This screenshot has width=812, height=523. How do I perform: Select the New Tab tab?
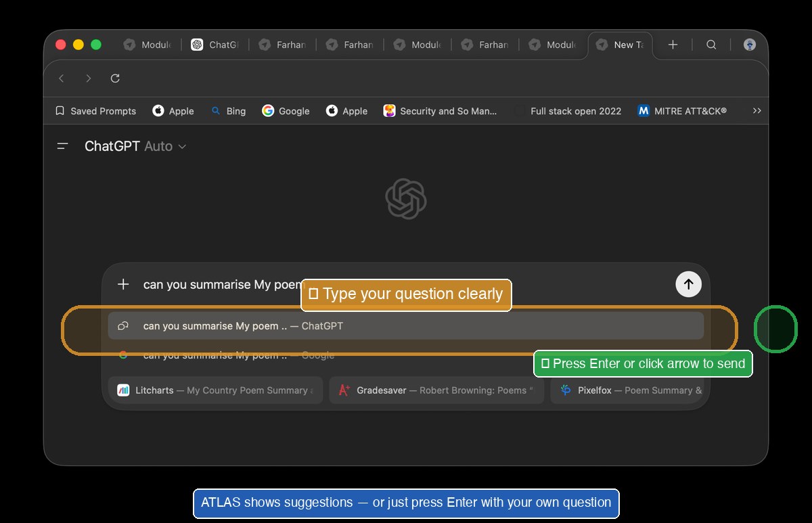(x=620, y=45)
